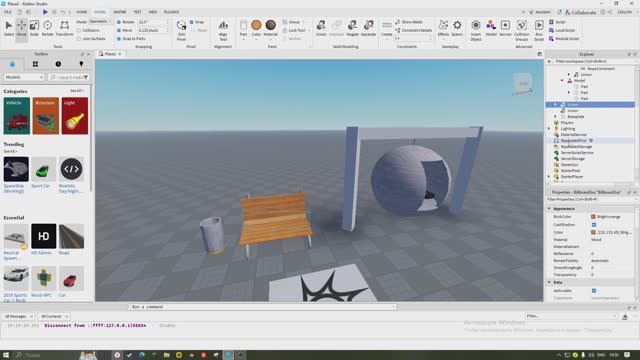This screenshot has height=360, width=640.
Task: Activate the Transform tool
Action: click(x=64, y=28)
